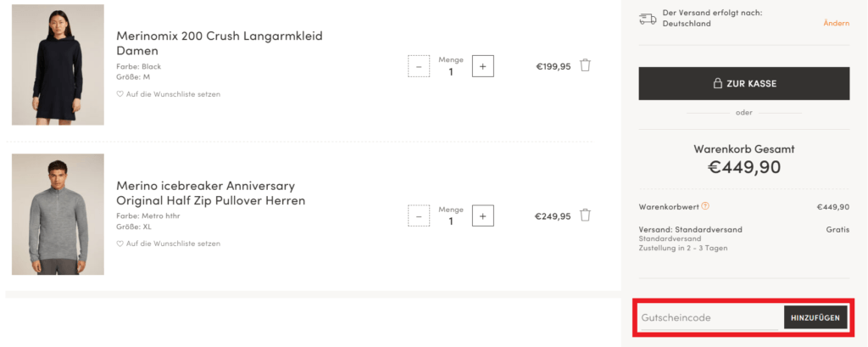Image resolution: width=868 pixels, height=347 pixels.
Task: Click the Warenkorbwert info icon
Action: coord(705,206)
